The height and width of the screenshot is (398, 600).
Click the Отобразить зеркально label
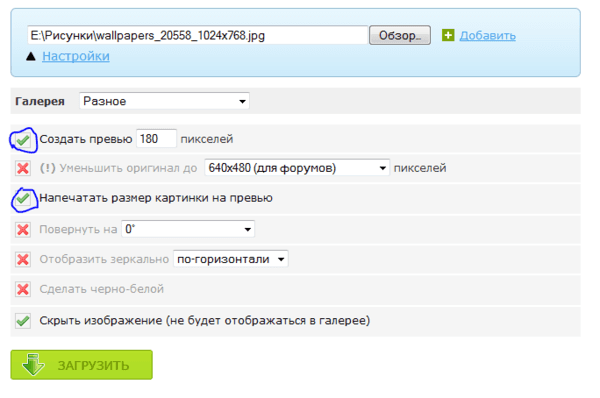104,259
